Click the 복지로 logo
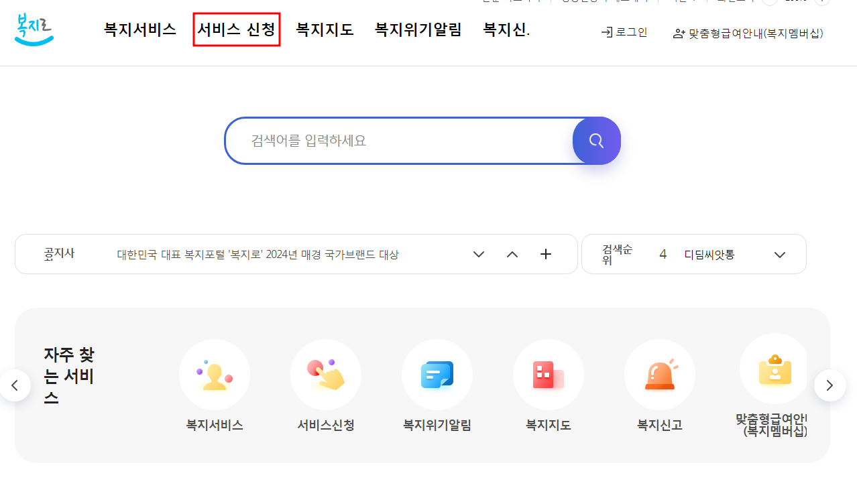 coord(34,29)
